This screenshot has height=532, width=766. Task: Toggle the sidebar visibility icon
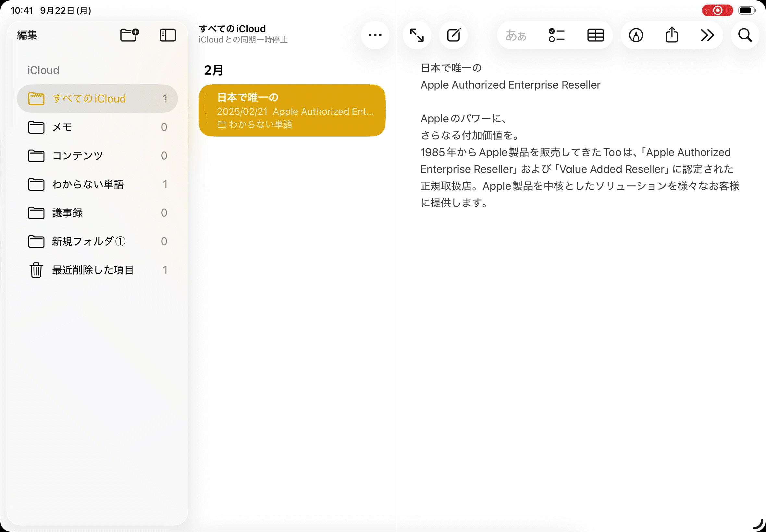click(168, 35)
